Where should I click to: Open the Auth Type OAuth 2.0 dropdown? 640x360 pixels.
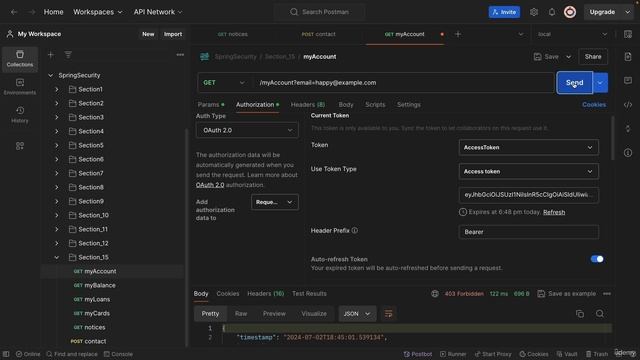click(247, 130)
